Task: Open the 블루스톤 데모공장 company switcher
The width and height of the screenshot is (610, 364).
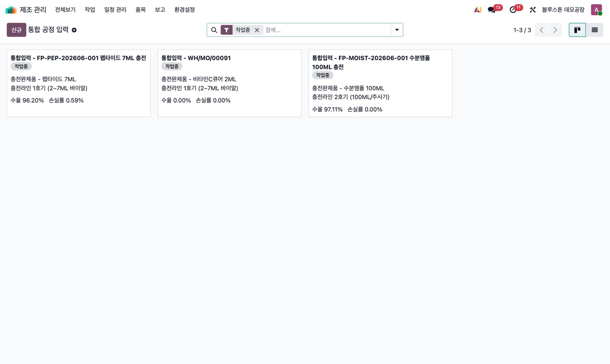Action: tap(563, 10)
